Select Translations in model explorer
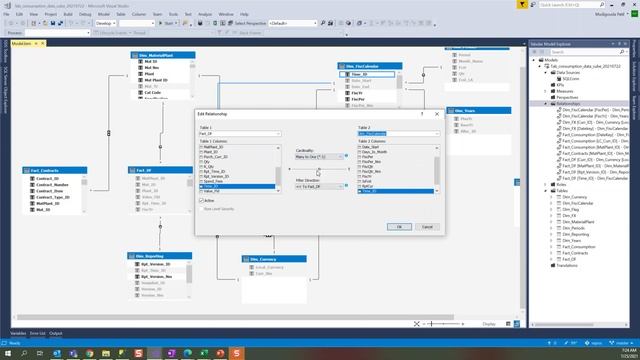The width and height of the screenshot is (640, 360). [567, 265]
